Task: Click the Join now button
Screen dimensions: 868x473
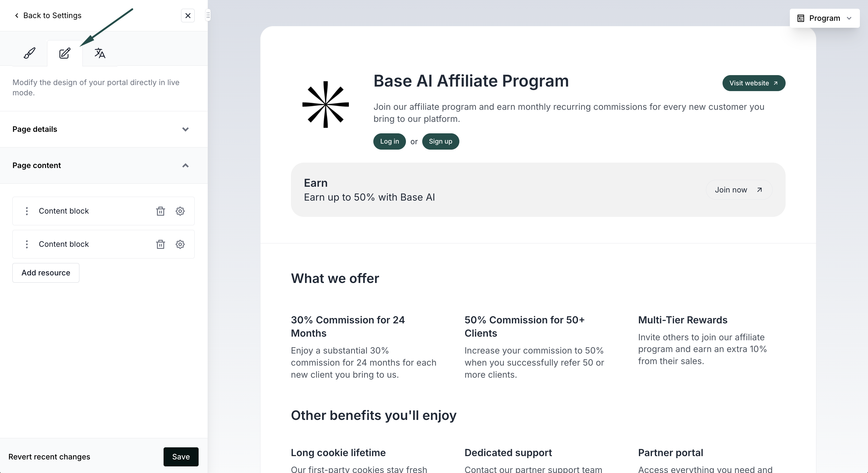Action: click(x=739, y=190)
